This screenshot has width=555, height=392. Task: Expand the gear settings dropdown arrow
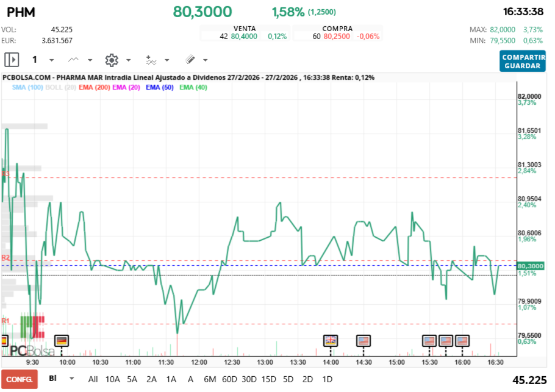pyautogui.click(x=127, y=60)
